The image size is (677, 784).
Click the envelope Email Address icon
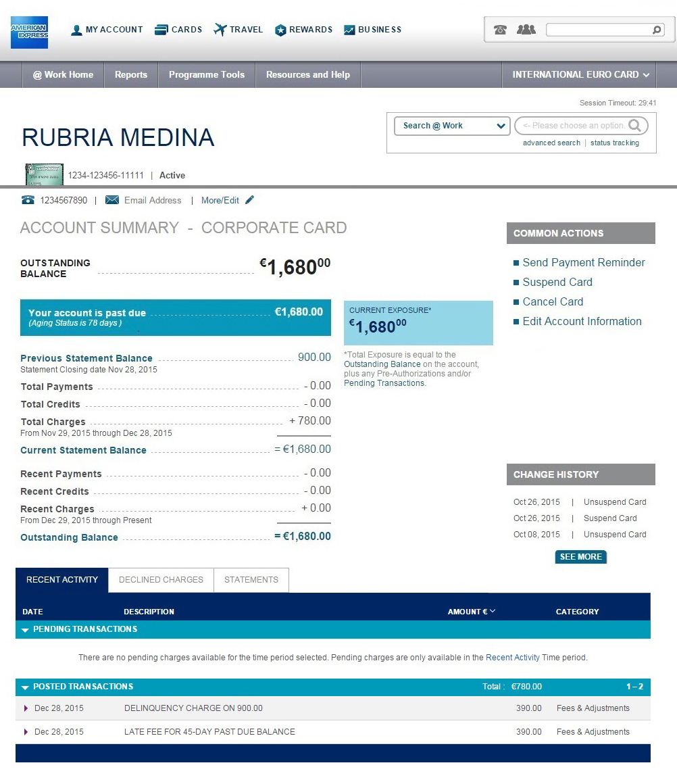pos(112,200)
